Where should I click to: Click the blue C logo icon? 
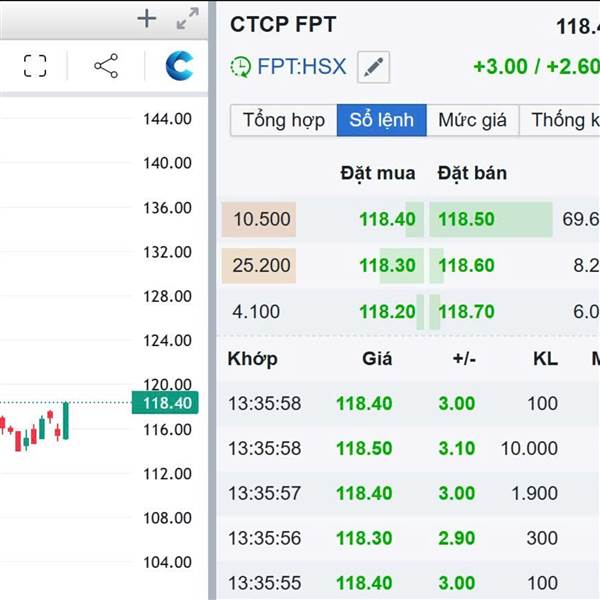pos(179,66)
